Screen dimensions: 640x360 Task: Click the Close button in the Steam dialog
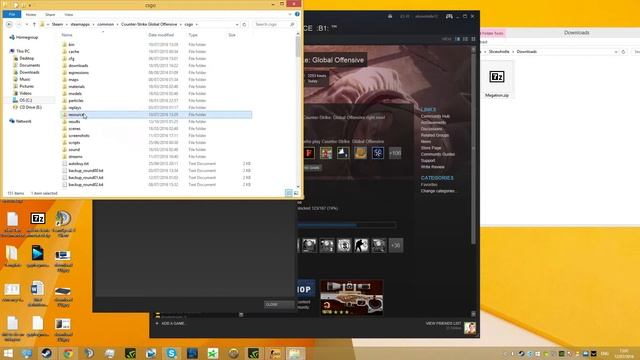coord(279,304)
